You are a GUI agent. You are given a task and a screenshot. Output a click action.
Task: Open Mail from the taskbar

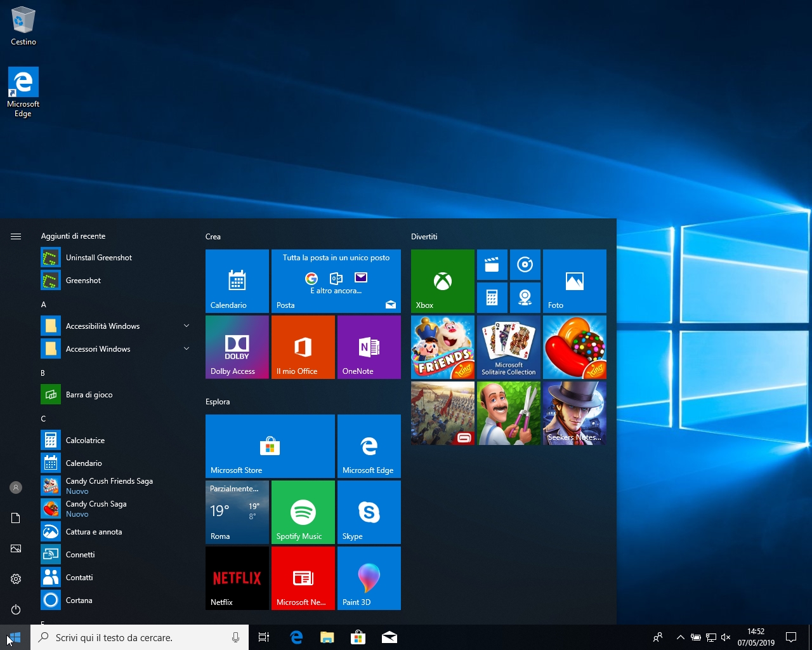point(389,637)
